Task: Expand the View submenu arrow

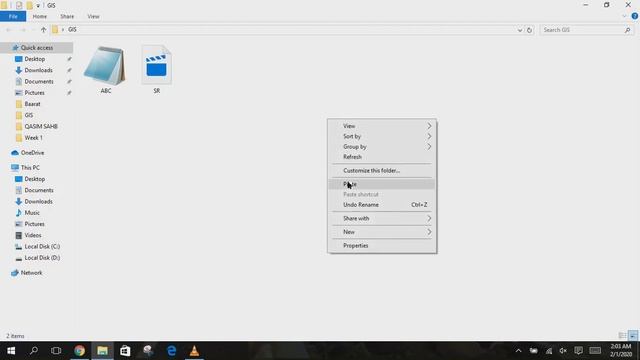Action: pyautogui.click(x=429, y=126)
